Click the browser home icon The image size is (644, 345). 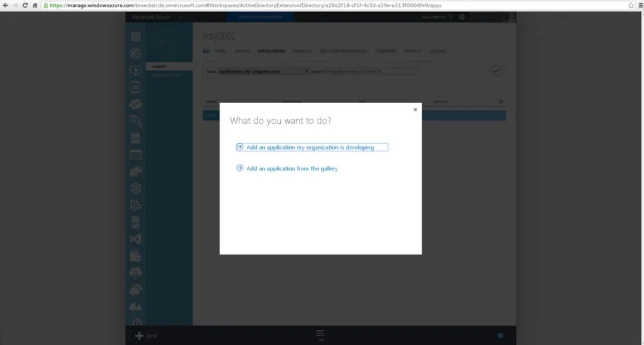pos(35,5)
